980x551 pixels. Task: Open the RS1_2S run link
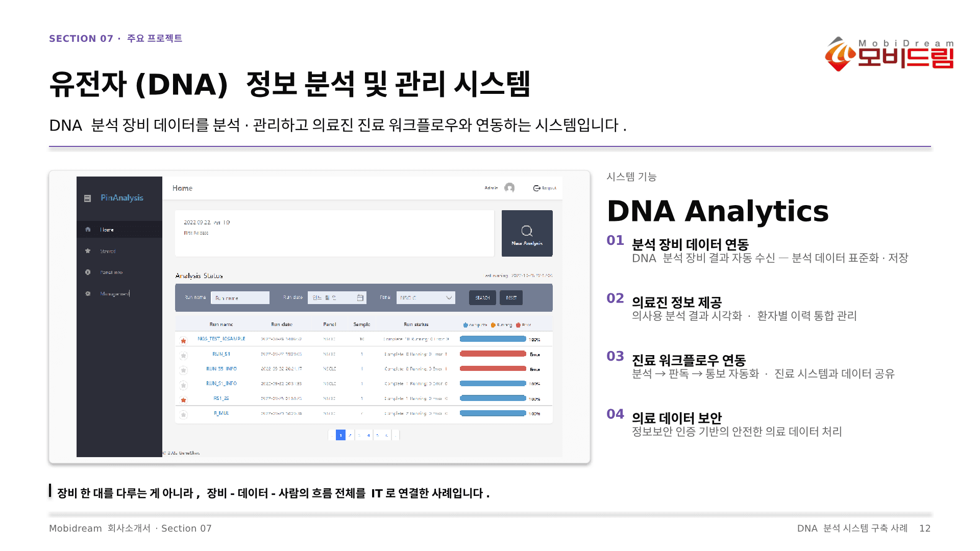coord(222,398)
